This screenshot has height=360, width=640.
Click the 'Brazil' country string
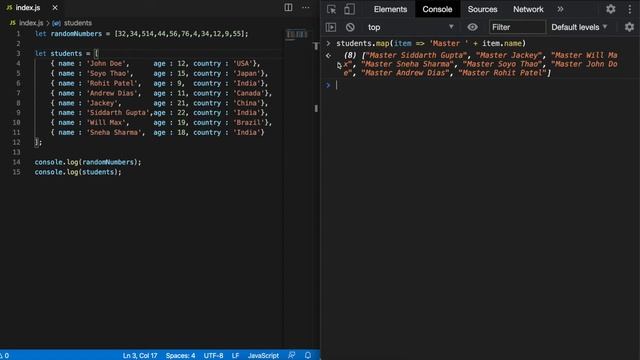point(249,122)
